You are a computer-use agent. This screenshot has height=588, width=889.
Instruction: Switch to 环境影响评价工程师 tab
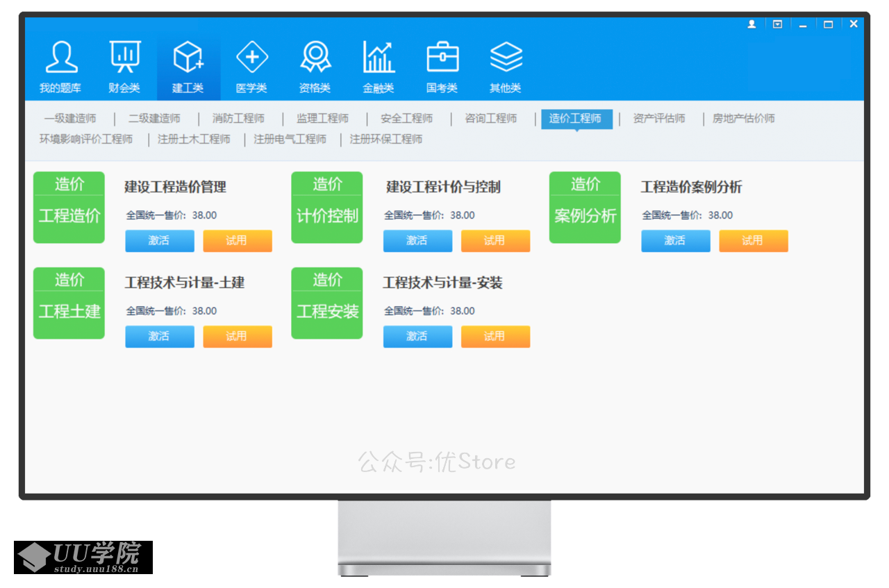[85, 140]
